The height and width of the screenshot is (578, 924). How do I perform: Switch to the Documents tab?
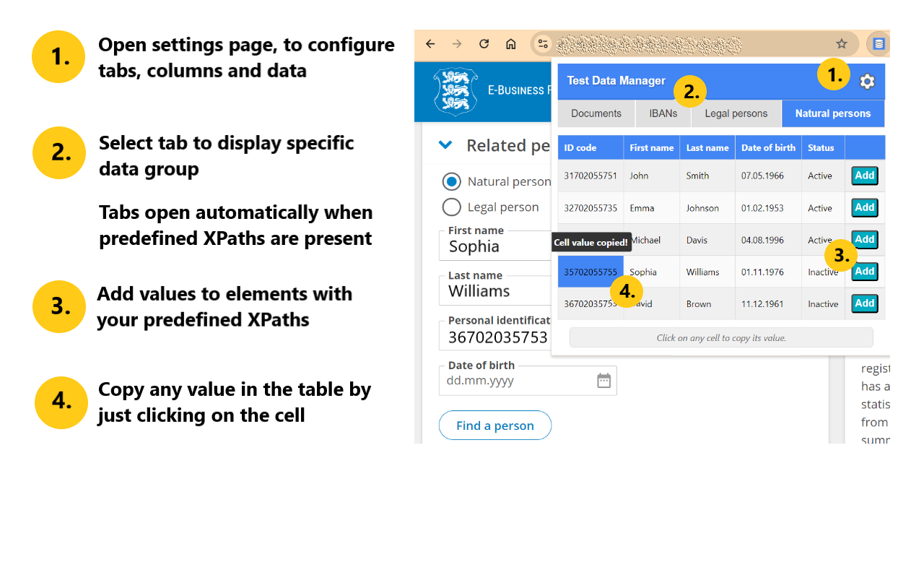point(596,113)
